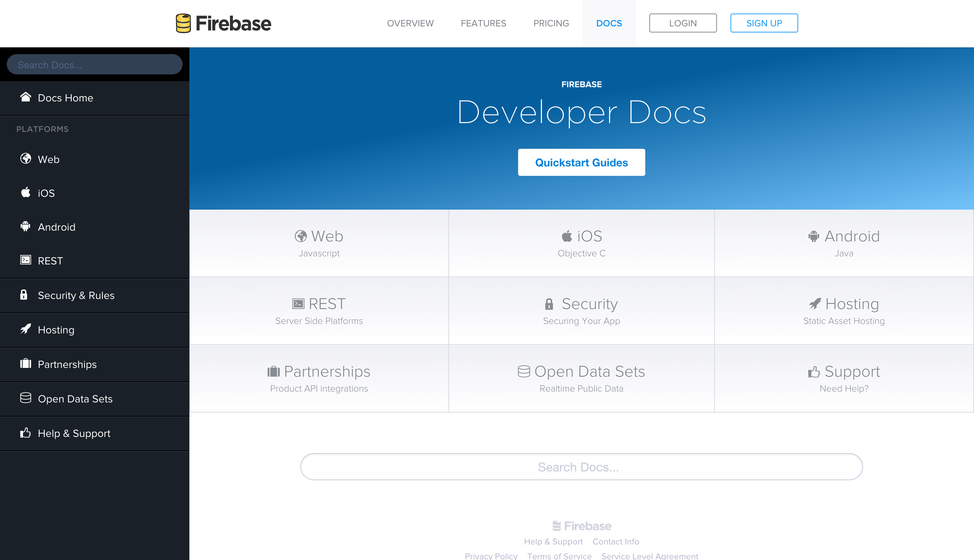Go to the Pricing page

[x=551, y=23]
